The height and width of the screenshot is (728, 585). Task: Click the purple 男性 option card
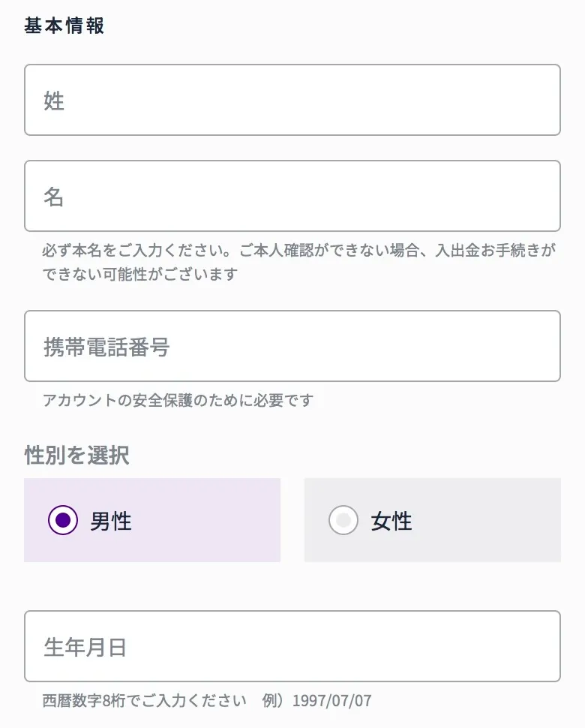[x=152, y=520]
